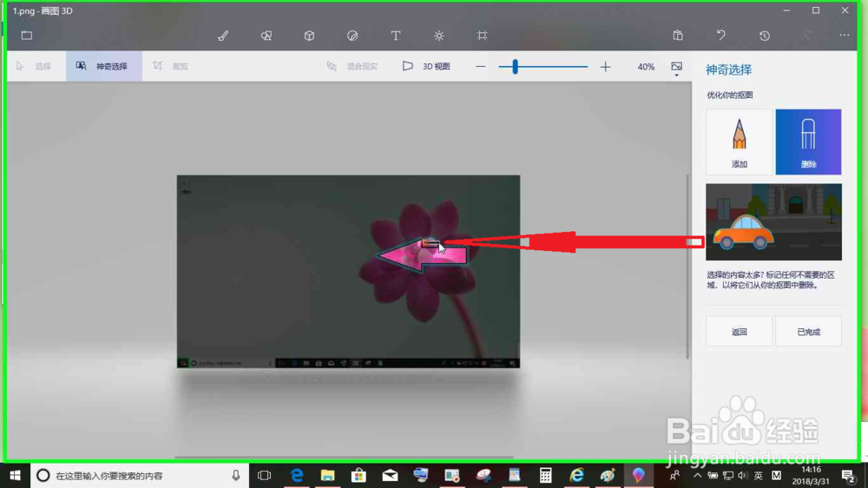This screenshot has width=868, height=488.
Task: Open the Menu folder icon
Action: point(27,36)
